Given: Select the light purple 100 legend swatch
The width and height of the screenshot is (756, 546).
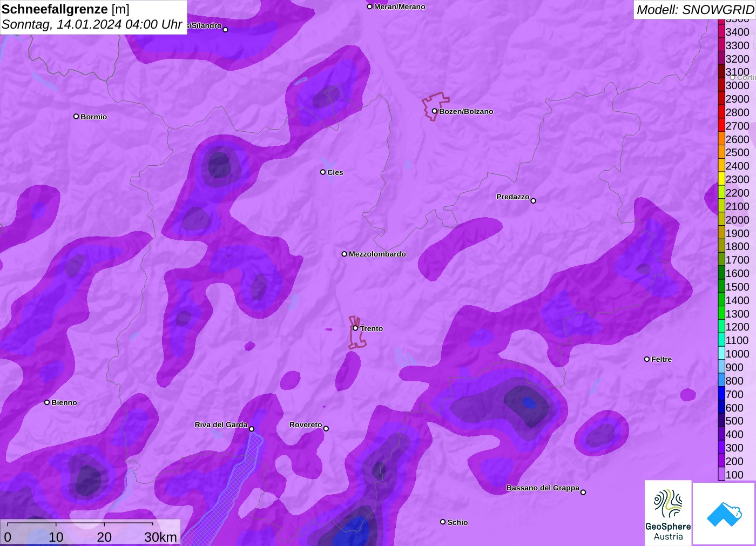Looking at the screenshot, I should pos(721,474).
